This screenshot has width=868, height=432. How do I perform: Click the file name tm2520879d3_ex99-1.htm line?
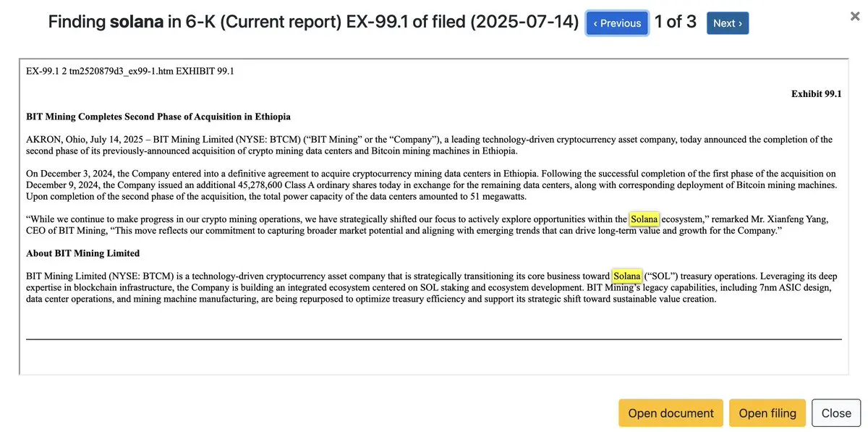(130, 71)
